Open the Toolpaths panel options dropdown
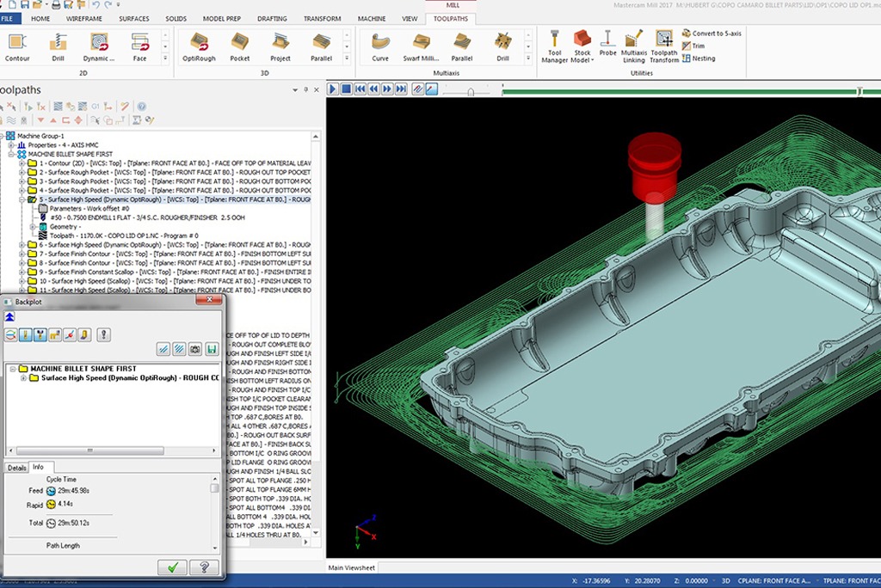Screen dimensions: 881x588 pyautogui.click(x=295, y=90)
